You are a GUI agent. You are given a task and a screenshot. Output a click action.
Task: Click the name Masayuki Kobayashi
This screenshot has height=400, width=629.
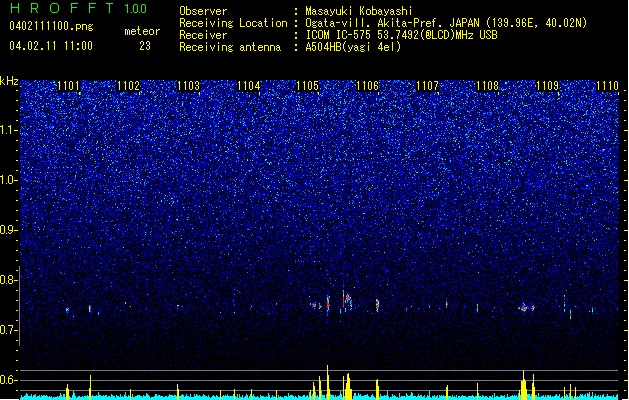359,11
